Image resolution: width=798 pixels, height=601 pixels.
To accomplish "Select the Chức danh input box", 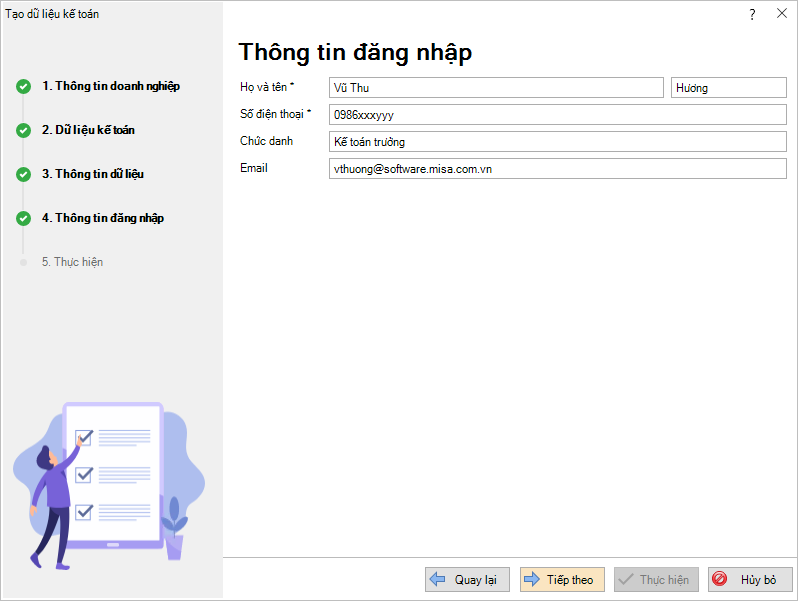I will (x=558, y=142).
